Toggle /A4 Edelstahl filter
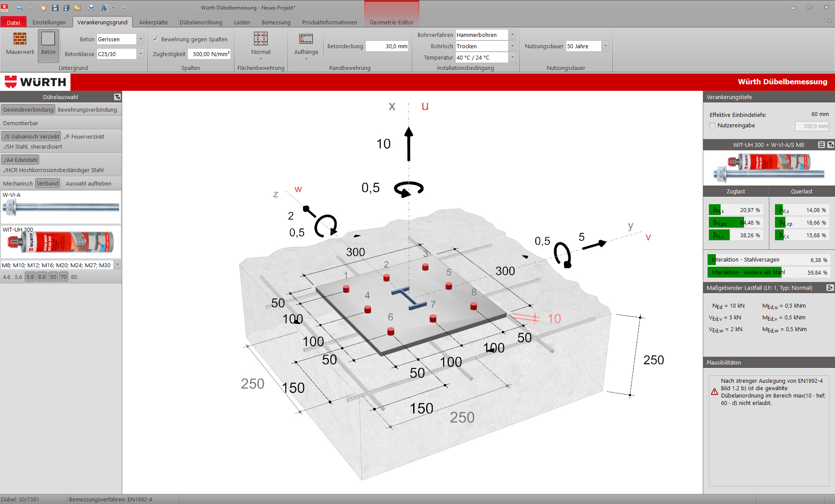 [20, 160]
